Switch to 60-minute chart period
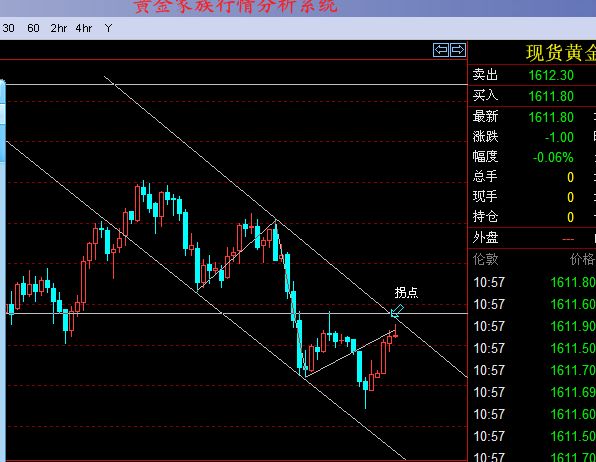 pyautogui.click(x=33, y=28)
